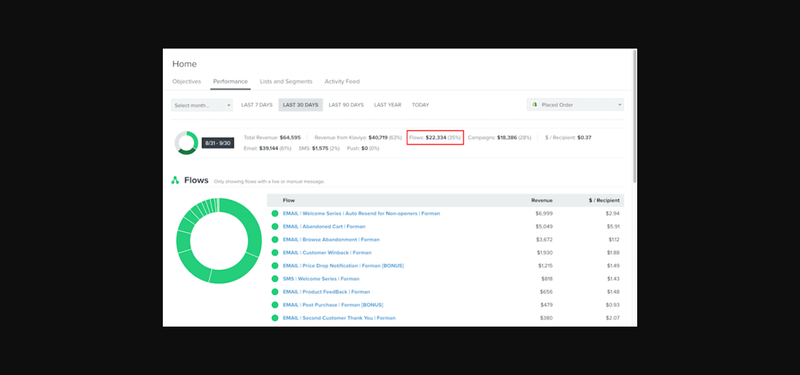Click status dot for Price Drop Notification flow
Viewport: 800px width, 375px height.
[x=275, y=266]
